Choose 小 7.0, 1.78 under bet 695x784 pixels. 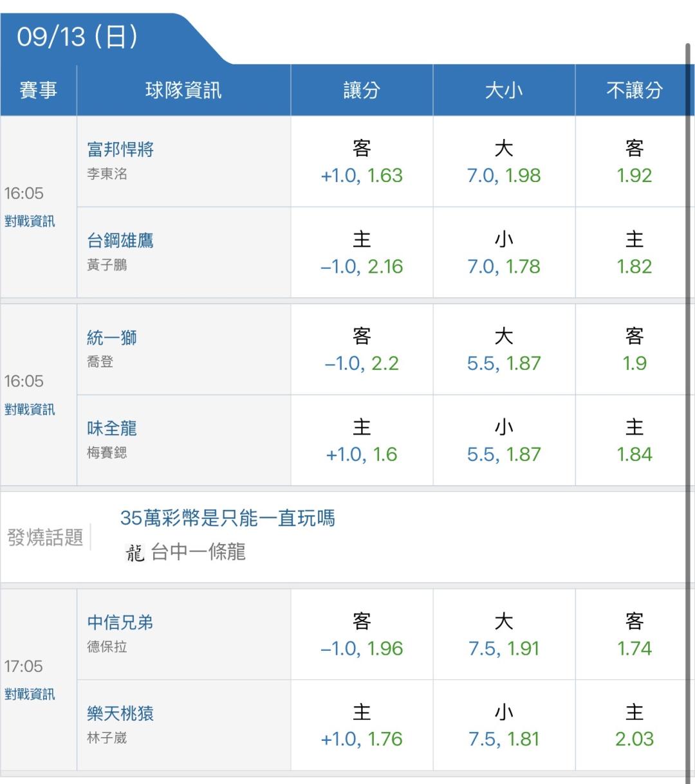[504, 252]
